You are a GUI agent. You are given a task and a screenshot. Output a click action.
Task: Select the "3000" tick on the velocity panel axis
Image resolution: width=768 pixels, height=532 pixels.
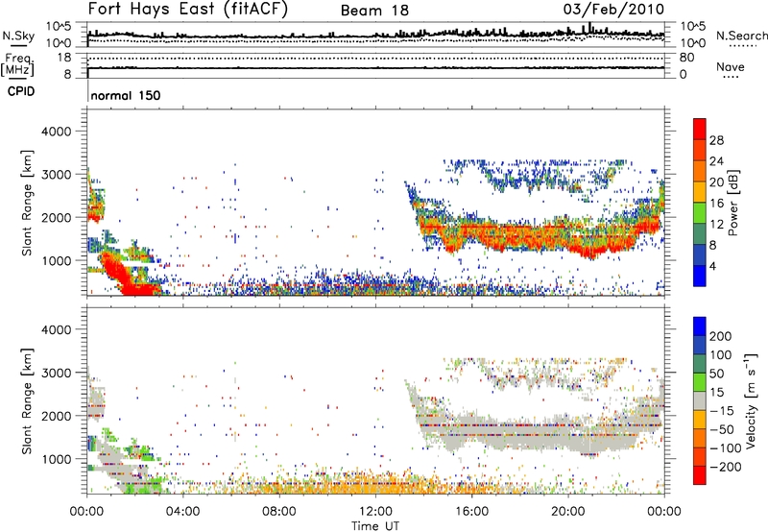(x=56, y=373)
